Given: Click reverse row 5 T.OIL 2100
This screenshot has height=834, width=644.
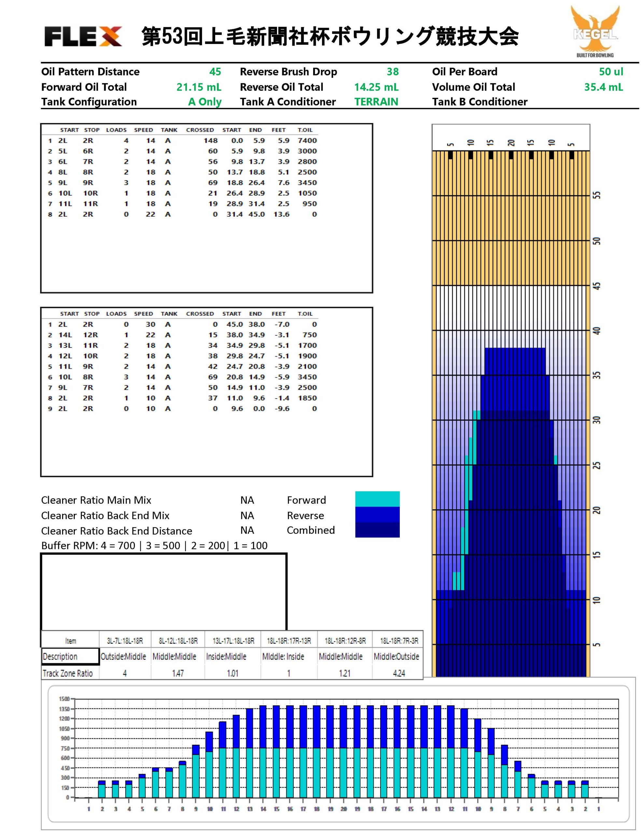Looking at the screenshot, I should [x=307, y=366].
